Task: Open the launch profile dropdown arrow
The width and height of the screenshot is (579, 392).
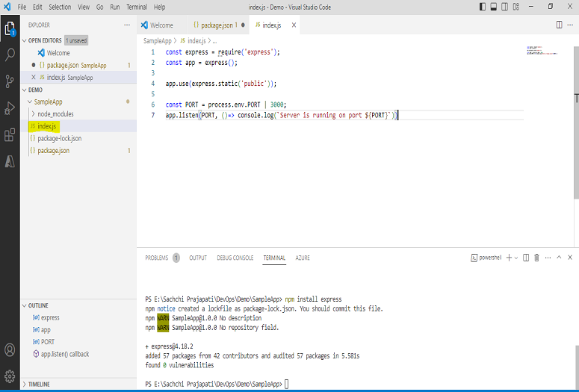Action: pyautogui.click(x=516, y=258)
